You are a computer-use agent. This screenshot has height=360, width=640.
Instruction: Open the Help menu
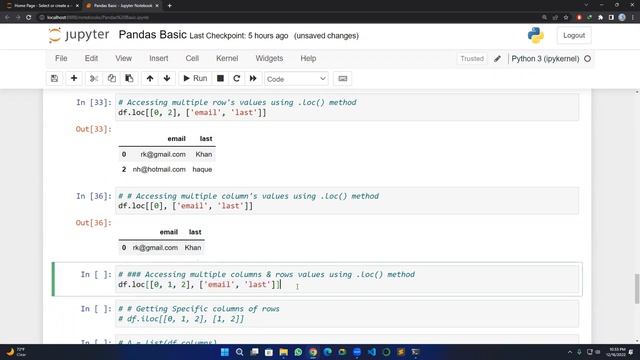(x=308, y=58)
